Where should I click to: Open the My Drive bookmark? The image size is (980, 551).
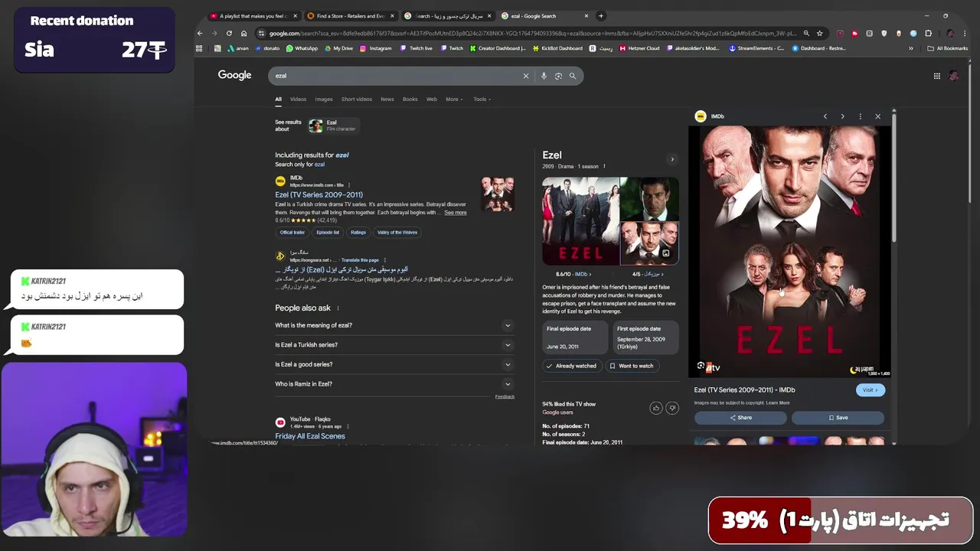pos(339,48)
